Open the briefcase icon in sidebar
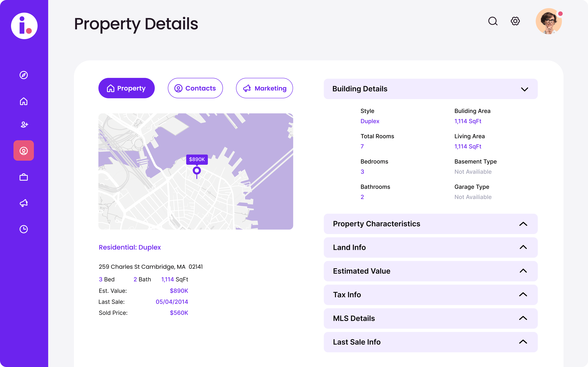The image size is (588, 367). [x=24, y=177]
